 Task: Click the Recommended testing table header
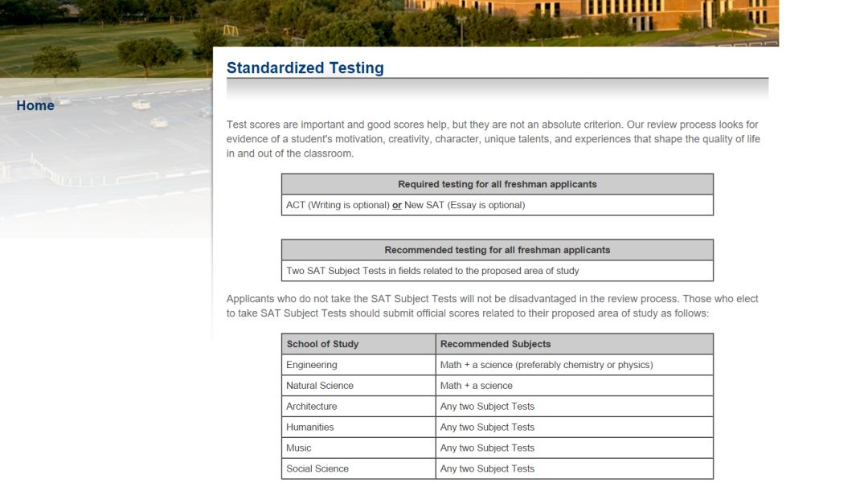[497, 250]
